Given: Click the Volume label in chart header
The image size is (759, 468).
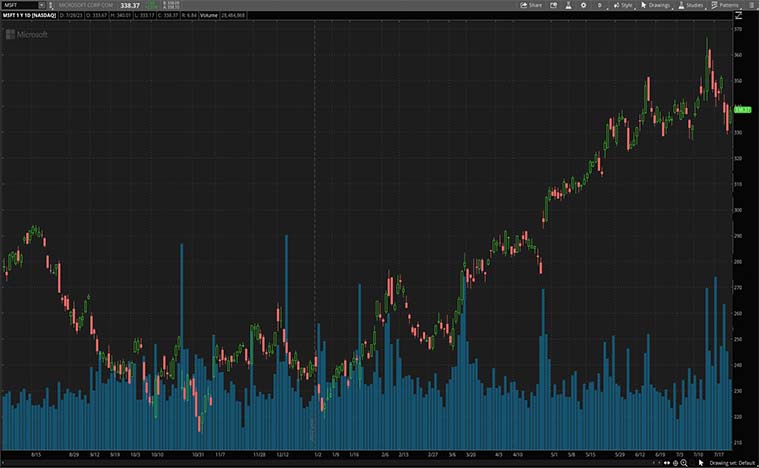Looking at the screenshot, I should [x=209, y=15].
